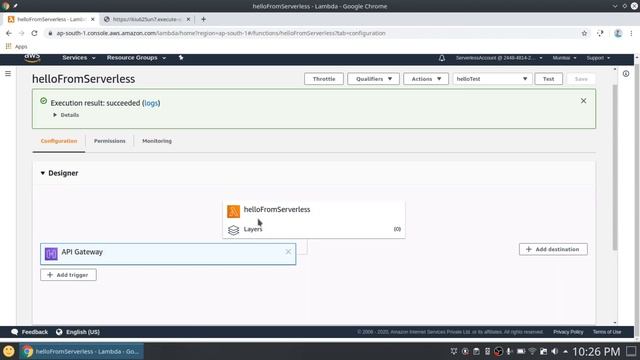Click the info panel icon at right
The width and height of the screenshot is (640, 360).
pos(626,74)
